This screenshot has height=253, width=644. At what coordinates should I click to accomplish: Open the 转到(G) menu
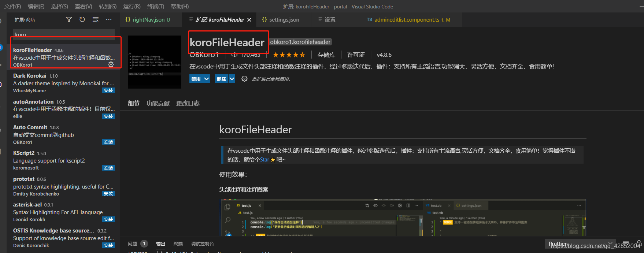click(108, 7)
